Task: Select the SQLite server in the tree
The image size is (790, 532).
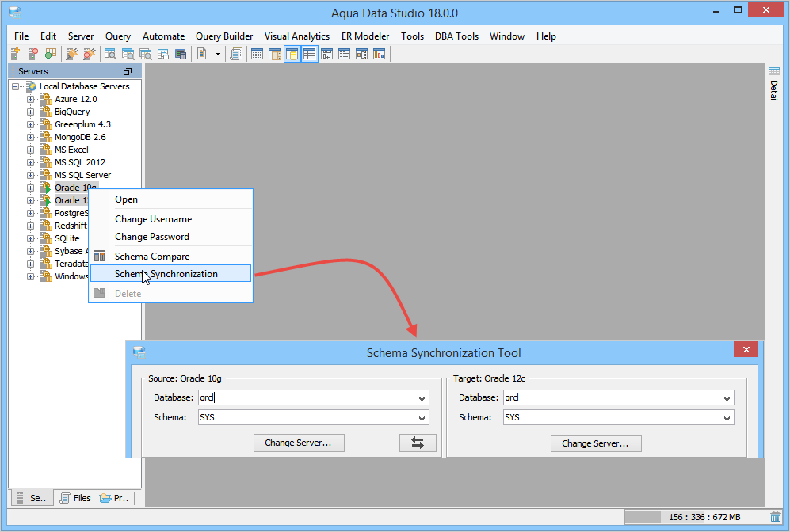Action: pyautogui.click(x=67, y=238)
